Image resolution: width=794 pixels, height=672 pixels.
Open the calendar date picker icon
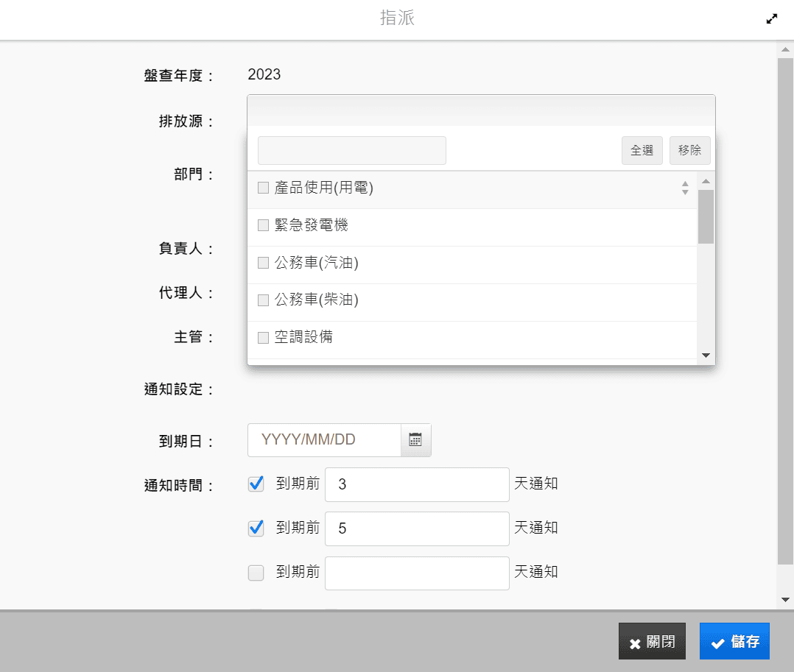pyautogui.click(x=415, y=440)
